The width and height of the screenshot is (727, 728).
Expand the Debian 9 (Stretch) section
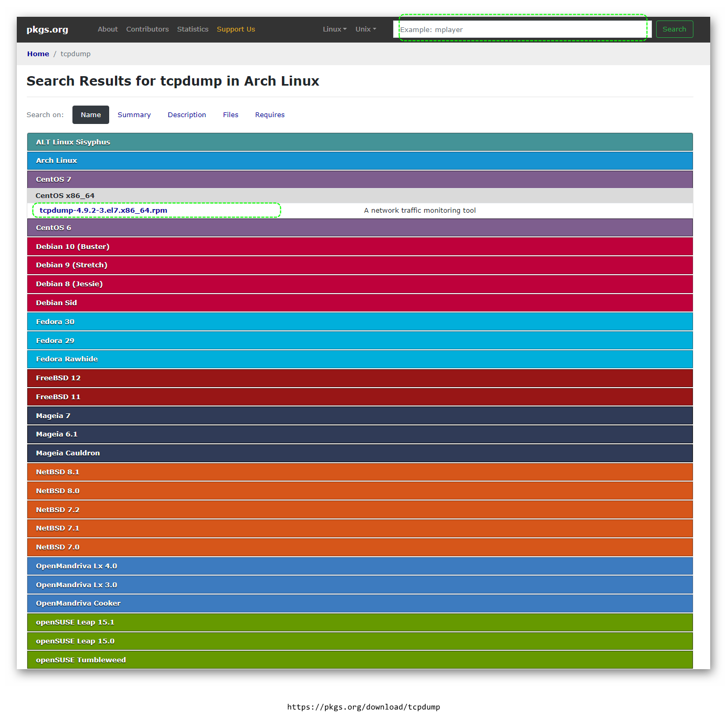(x=360, y=265)
